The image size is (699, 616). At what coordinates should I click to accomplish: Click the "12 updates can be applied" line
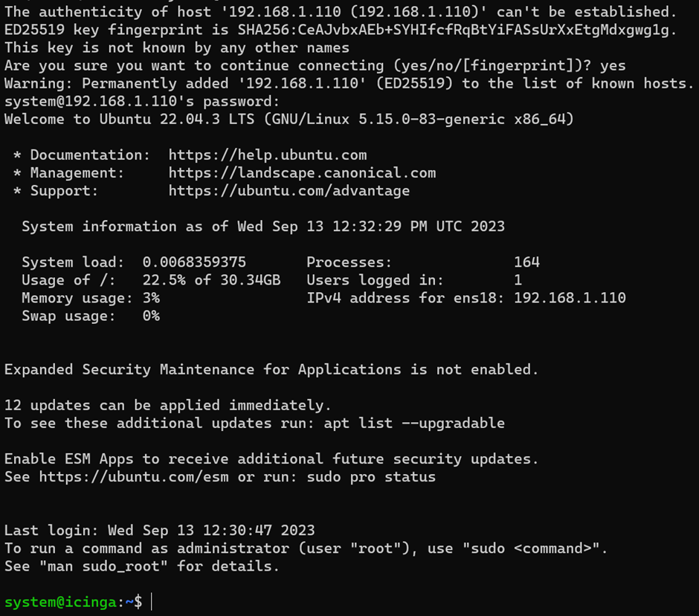pyautogui.click(x=167, y=406)
